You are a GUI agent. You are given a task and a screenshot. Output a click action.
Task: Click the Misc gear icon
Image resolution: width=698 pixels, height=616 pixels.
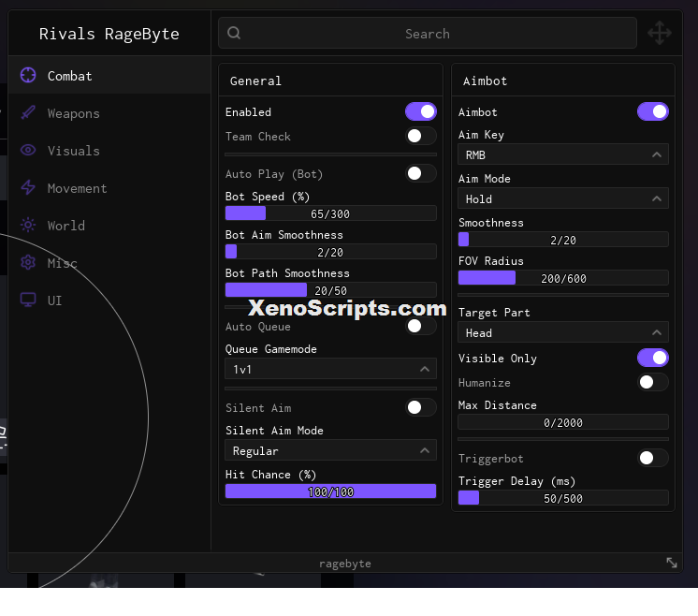tap(28, 262)
